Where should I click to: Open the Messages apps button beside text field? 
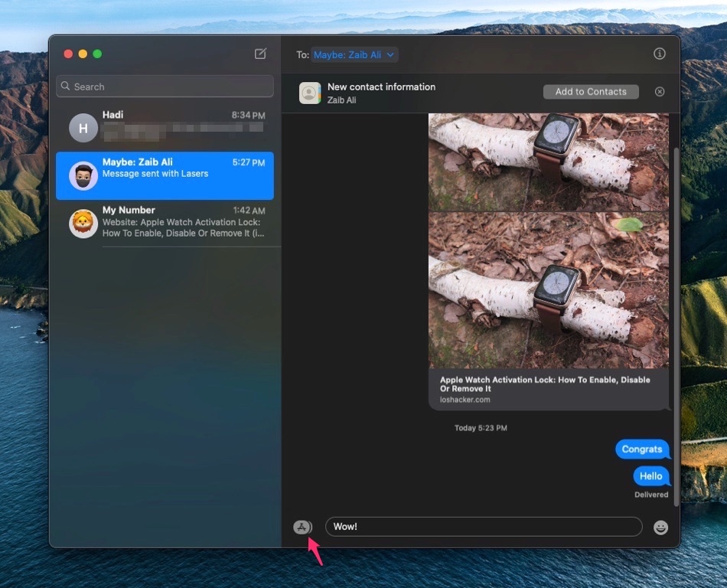(302, 528)
